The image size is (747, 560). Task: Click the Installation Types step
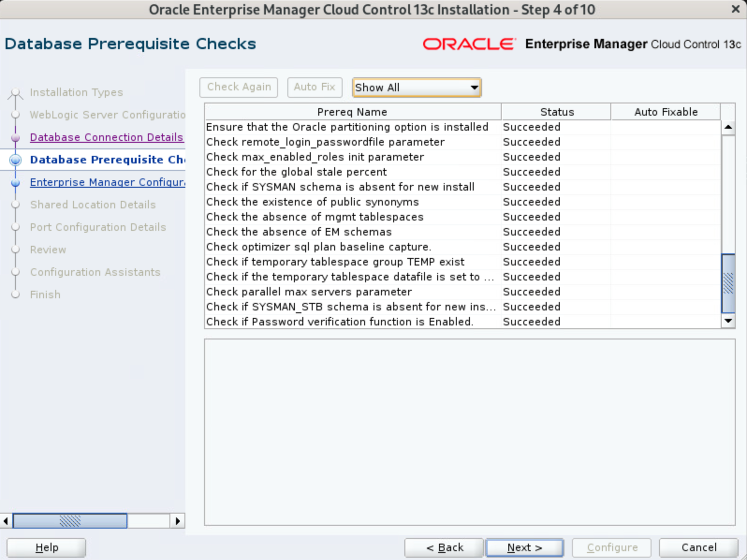[76, 92]
